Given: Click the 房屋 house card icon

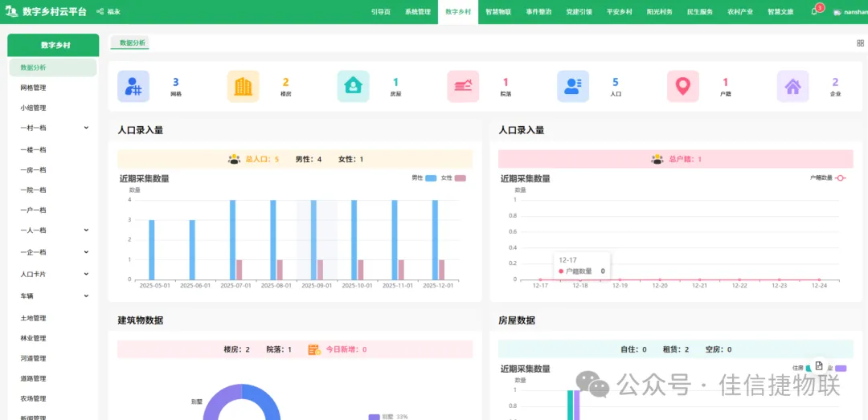Looking at the screenshot, I should [x=353, y=86].
